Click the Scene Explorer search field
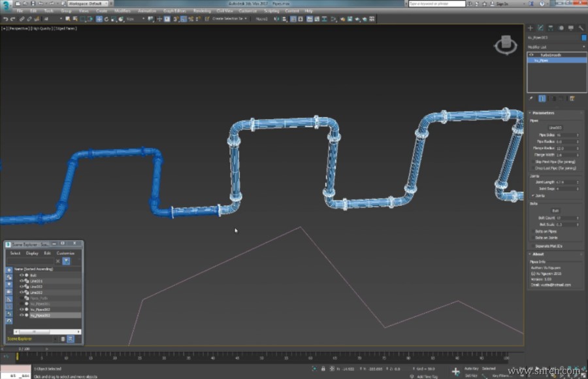The image size is (588, 379). [30, 261]
